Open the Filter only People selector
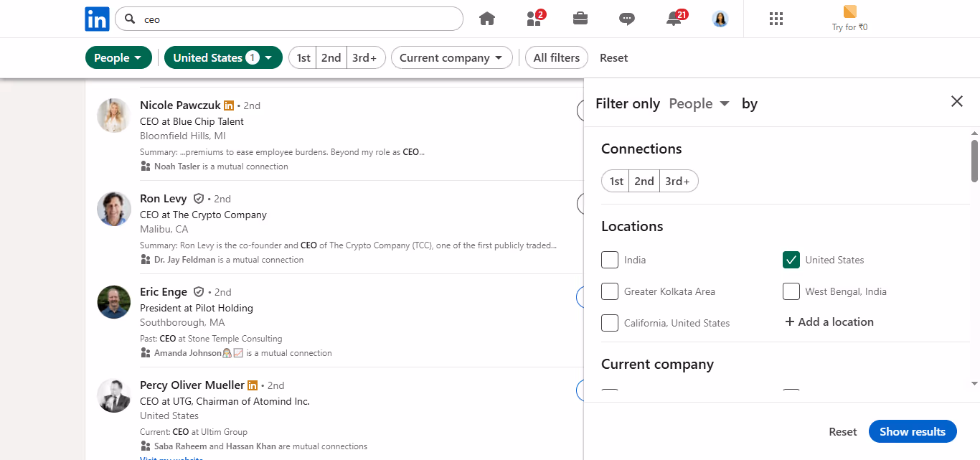 (x=699, y=103)
